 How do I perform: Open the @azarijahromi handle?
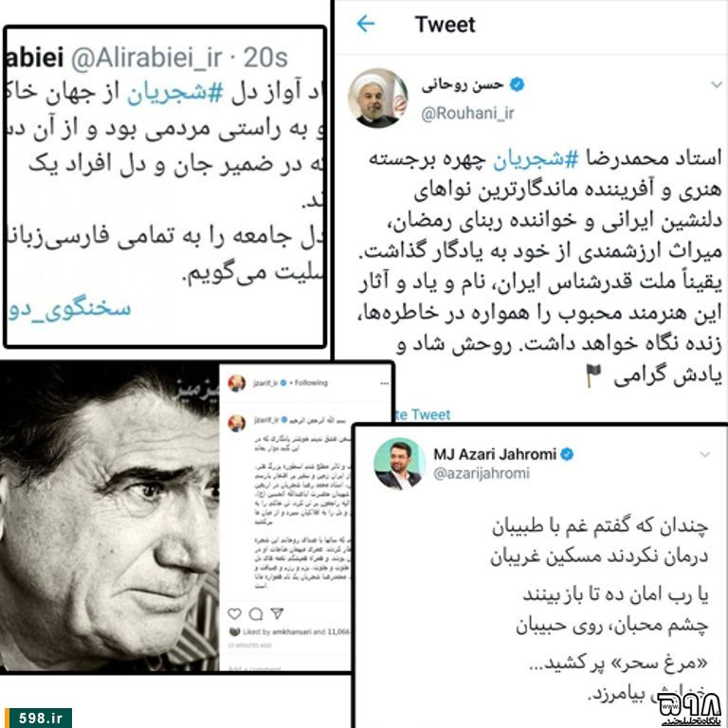click(x=481, y=473)
